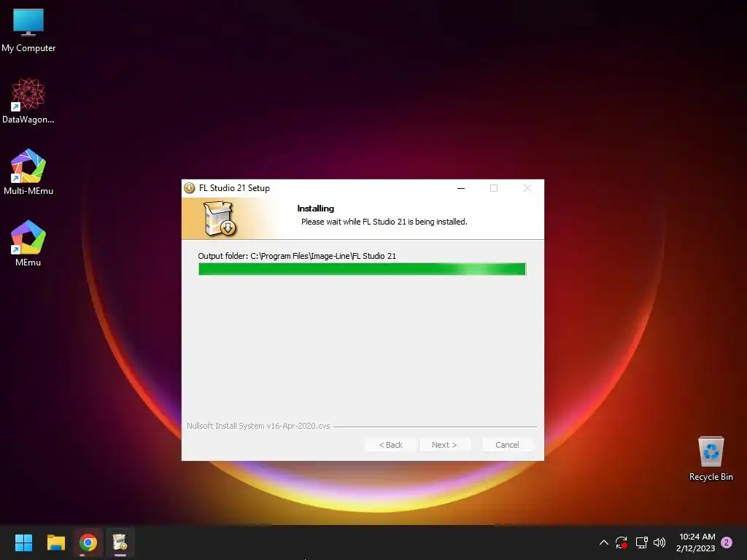Click the close button of Setup window
This screenshot has height=560, width=747.
click(x=527, y=188)
